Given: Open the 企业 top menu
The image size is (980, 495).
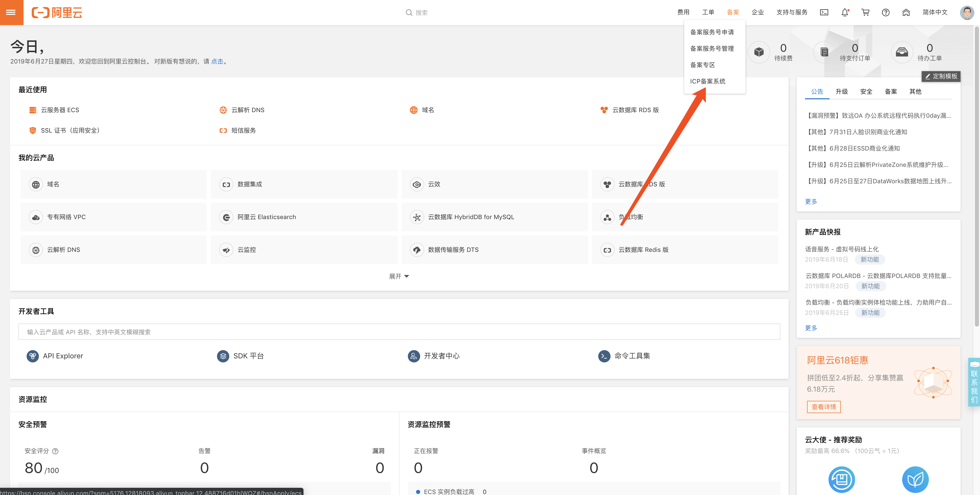Looking at the screenshot, I should pyautogui.click(x=757, y=13).
